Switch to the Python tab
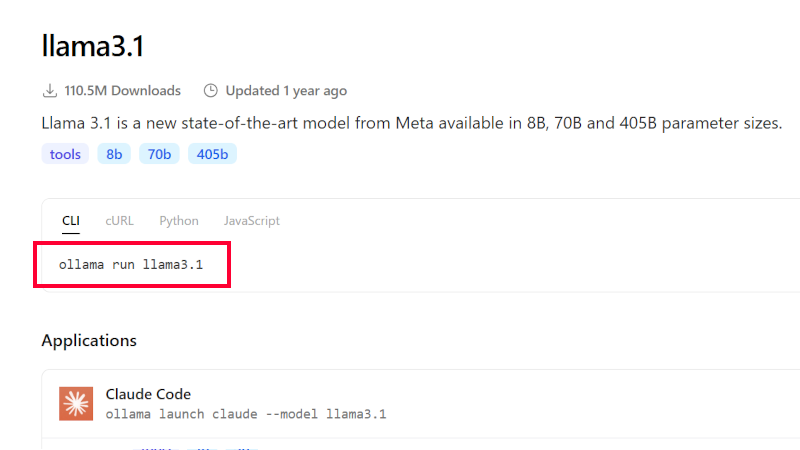The width and height of the screenshot is (800, 450). [179, 221]
